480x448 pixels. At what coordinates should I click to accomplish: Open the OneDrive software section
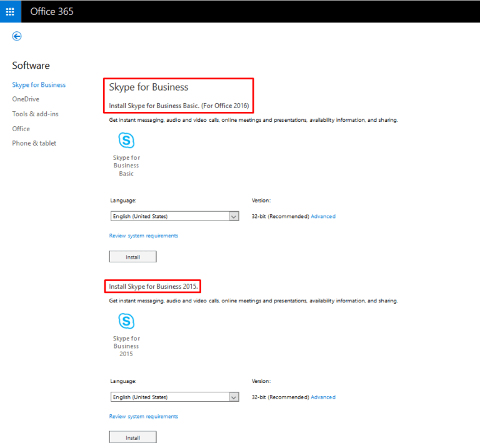point(26,99)
